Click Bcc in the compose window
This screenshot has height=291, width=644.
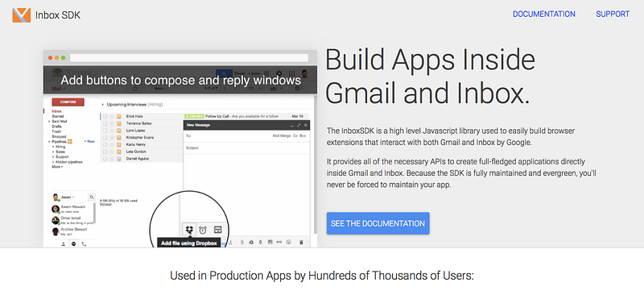[x=303, y=135]
